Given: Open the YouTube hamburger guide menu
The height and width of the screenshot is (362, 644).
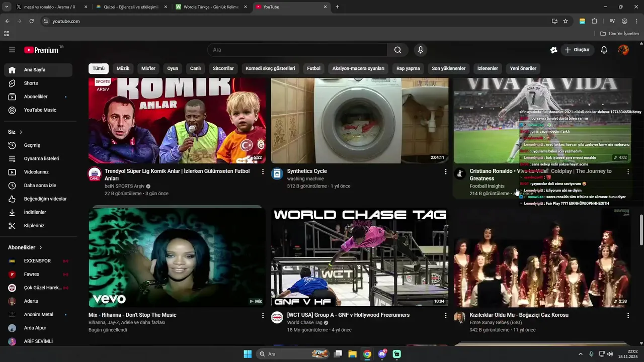Looking at the screenshot, I should pos(12,50).
